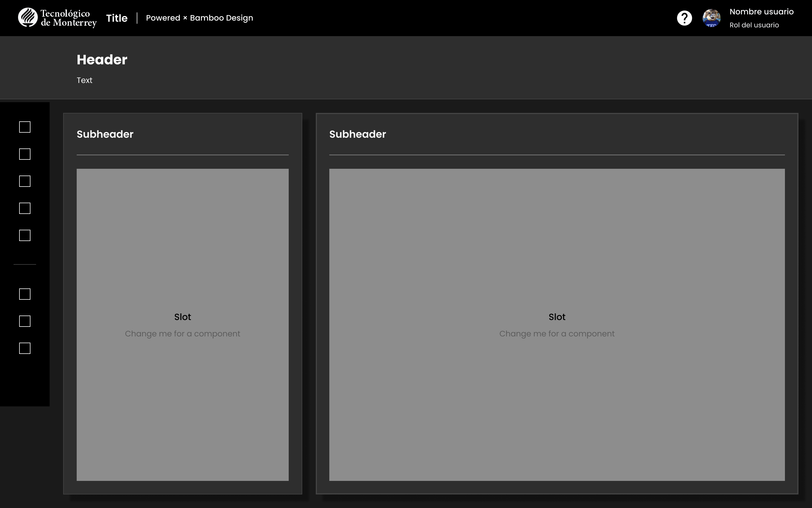The image size is (812, 508).
Task: Click fifth sidebar icon, just above divider
Action: coord(25,236)
